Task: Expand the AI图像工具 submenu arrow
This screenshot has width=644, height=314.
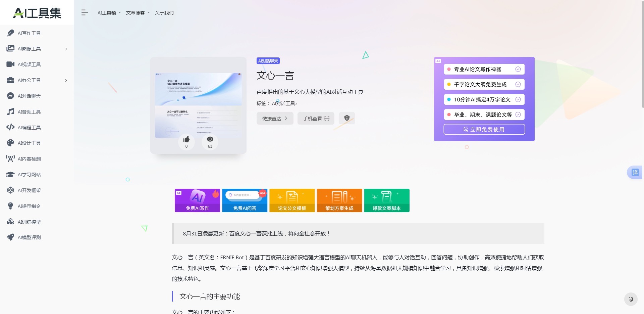Action: point(66,49)
